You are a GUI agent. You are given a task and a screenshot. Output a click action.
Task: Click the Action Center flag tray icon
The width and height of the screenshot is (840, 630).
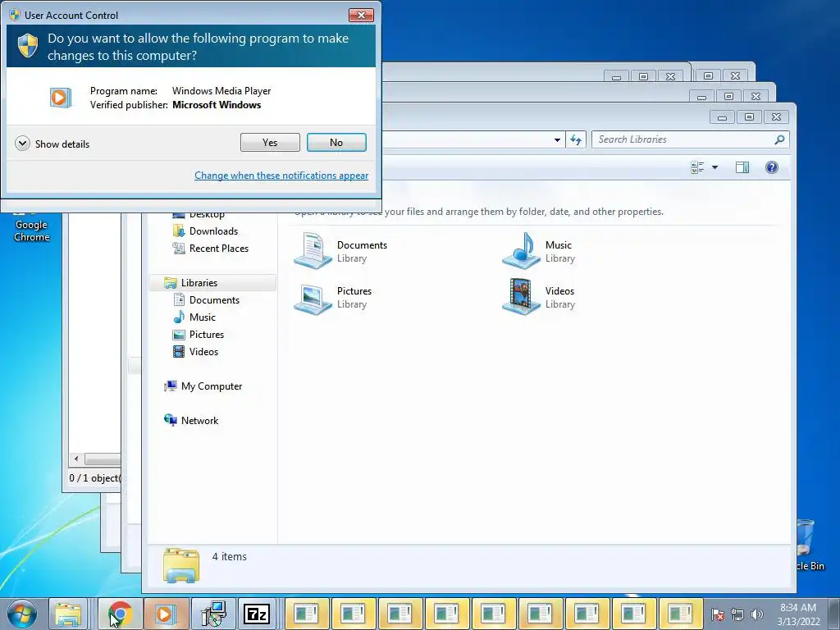coord(718,614)
